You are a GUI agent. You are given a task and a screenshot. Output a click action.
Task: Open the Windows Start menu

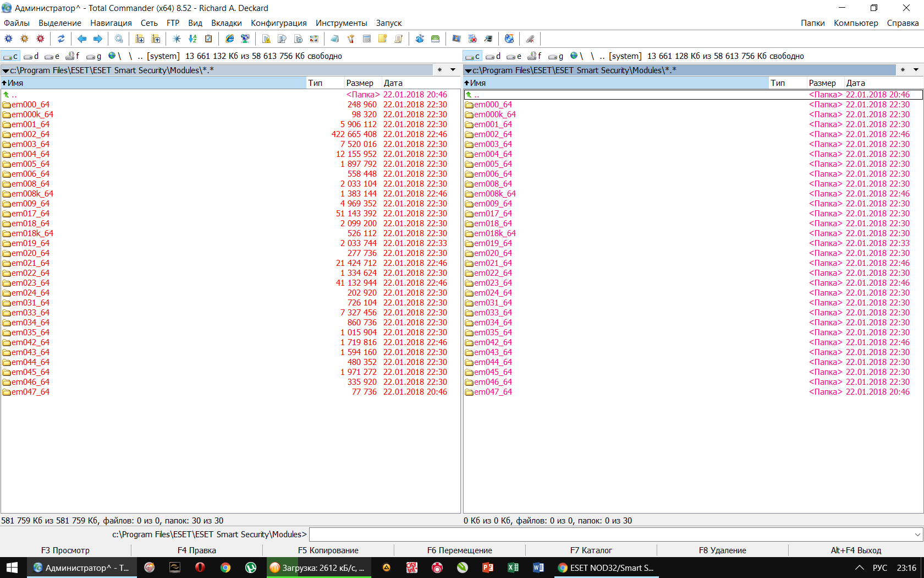13,568
